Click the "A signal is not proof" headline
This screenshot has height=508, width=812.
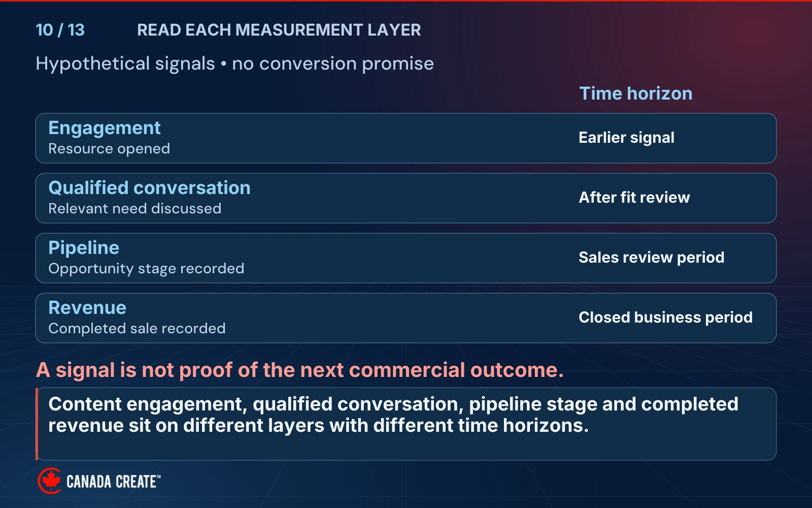(299, 370)
